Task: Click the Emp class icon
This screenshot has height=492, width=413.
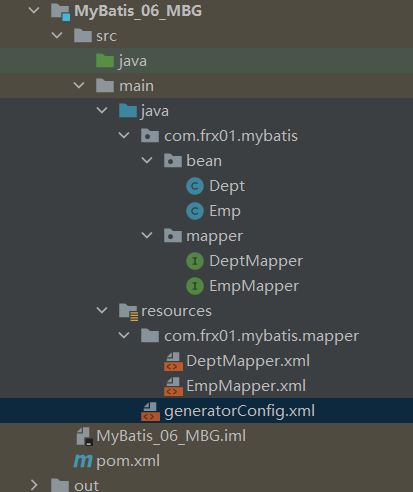Action: tap(195, 211)
